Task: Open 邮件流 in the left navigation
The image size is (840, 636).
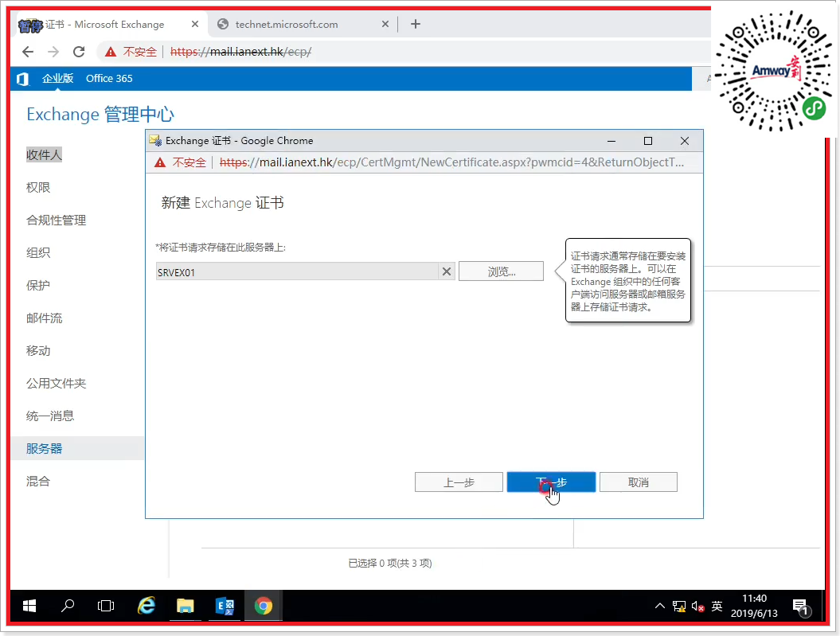Action: [x=44, y=318]
